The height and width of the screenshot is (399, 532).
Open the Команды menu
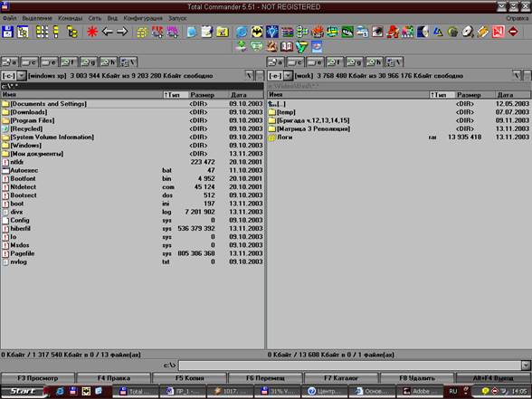pos(70,18)
